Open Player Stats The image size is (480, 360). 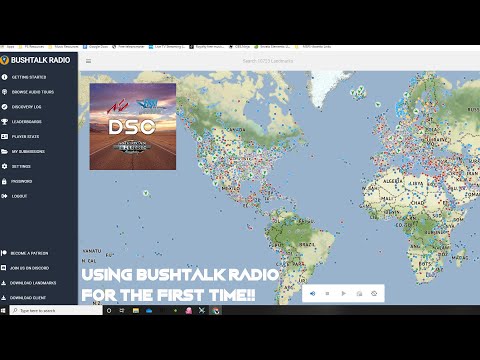tap(25, 137)
